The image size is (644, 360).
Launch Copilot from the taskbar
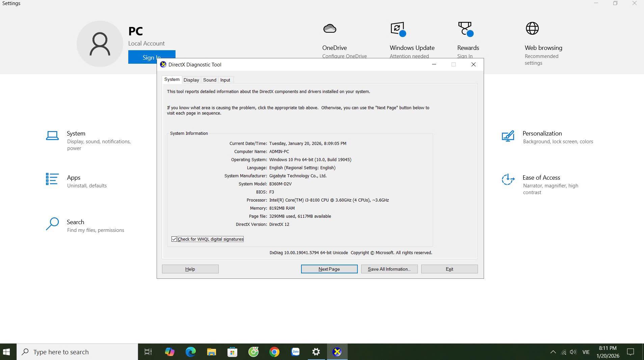169,352
